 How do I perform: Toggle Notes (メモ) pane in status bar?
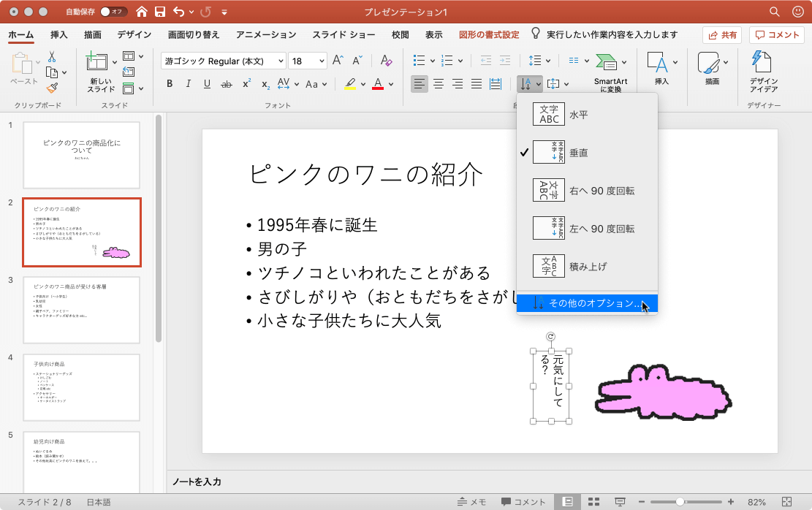(x=471, y=502)
